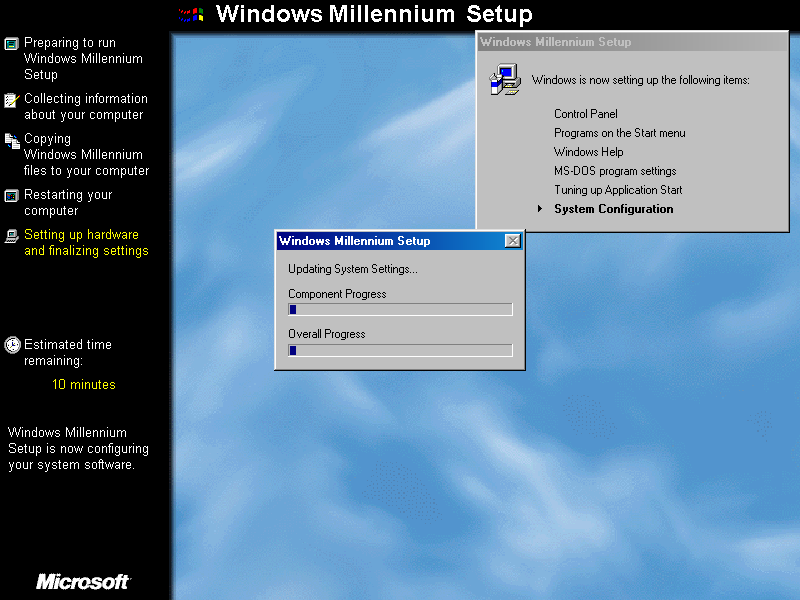This screenshot has width=800, height=600.
Task: Click the Updating System Settings title bar
Action: 390,241
